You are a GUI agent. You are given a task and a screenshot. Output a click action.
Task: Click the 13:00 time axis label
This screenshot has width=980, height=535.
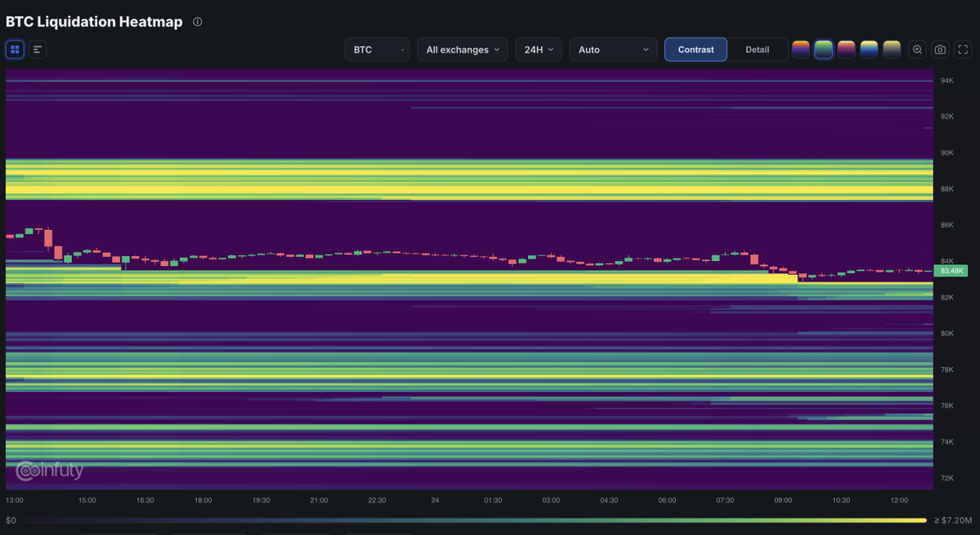[15, 501]
